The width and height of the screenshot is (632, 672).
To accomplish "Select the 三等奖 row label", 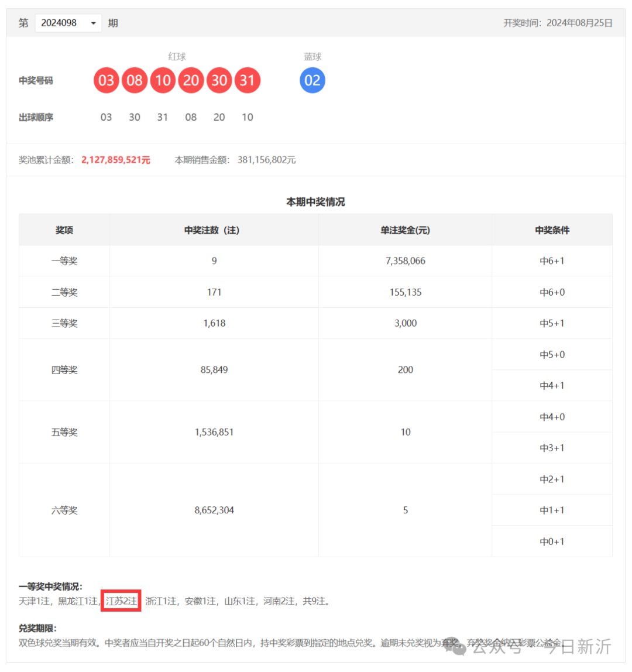I will point(64,323).
